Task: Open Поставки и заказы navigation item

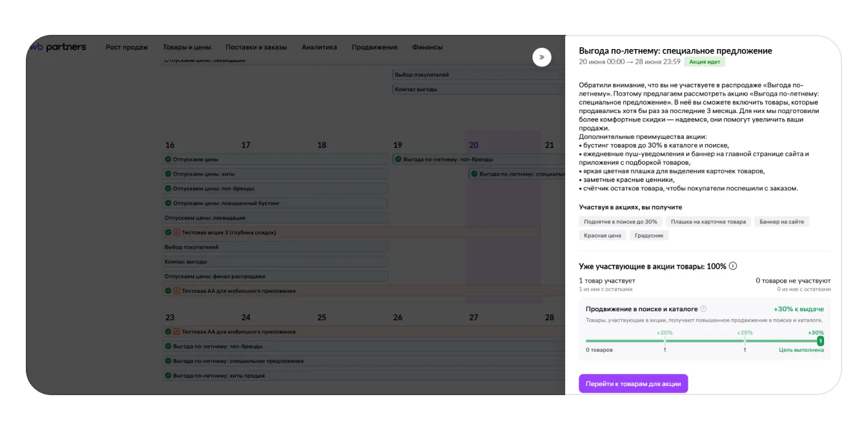Action: coord(256,47)
